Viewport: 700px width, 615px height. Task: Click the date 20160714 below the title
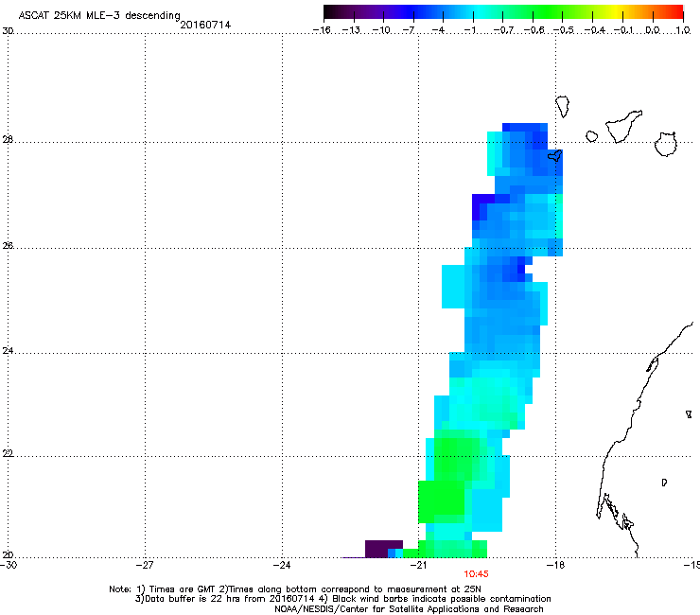[205, 25]
